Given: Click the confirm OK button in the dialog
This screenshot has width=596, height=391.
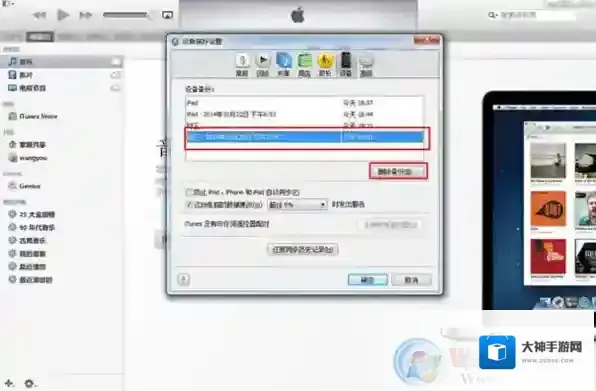Looking at the screenshot, I should [368, 280].
